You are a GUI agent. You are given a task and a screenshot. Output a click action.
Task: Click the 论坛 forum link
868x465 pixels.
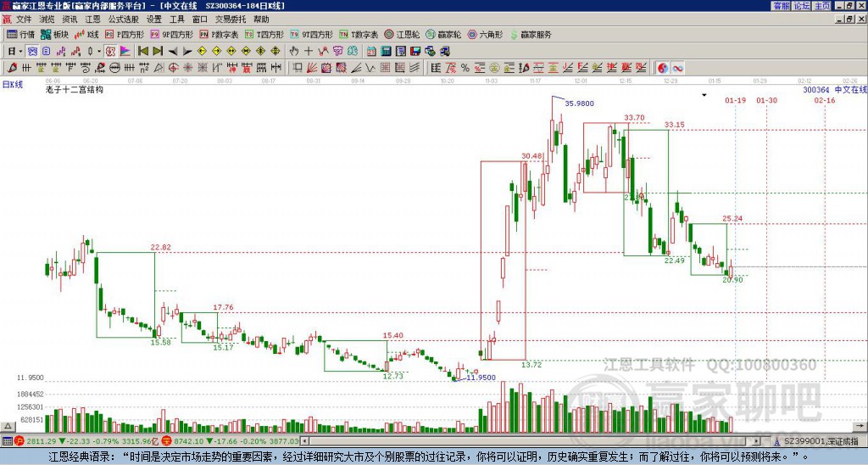802,6
